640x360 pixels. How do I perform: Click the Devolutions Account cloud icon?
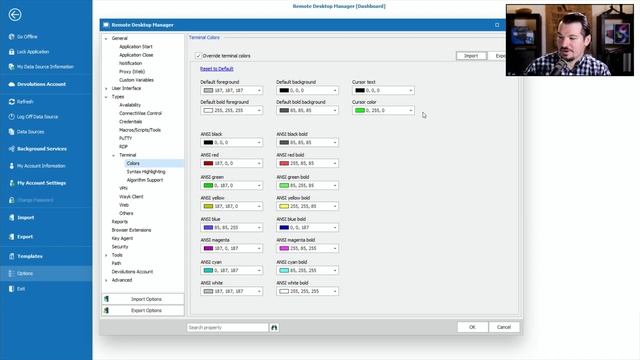point(11,84)
